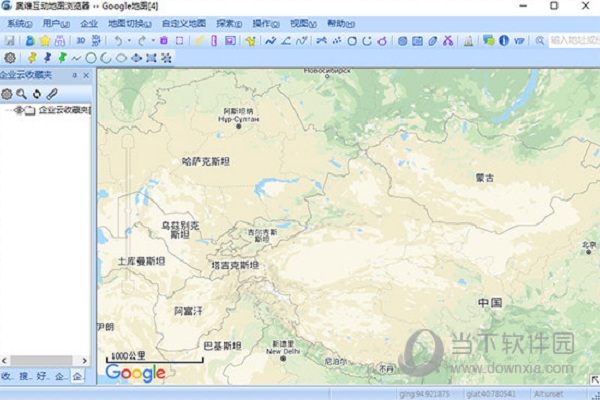Viewport: 600px width, 400px height.
Task: Open the 帮助 menu
Action: pyautogui.click(x=341, y=22)
